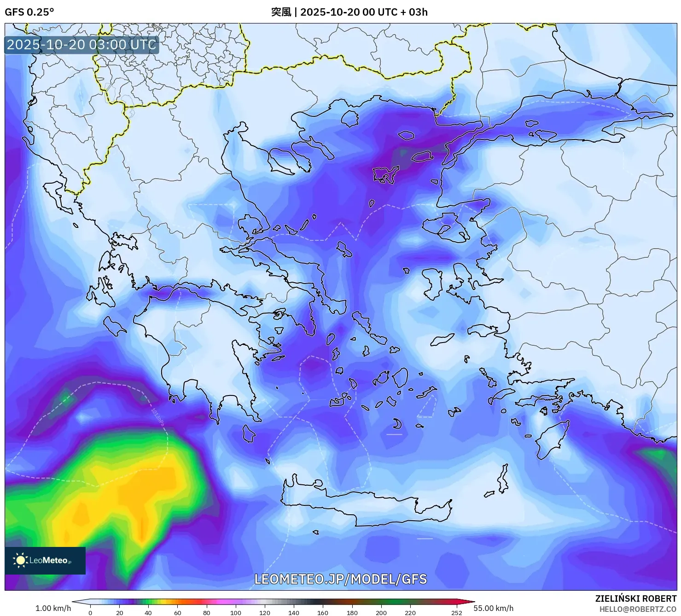Click the 55.00 km/h maximum value label
The image size is (681, 616).
(x=493, y=608)
